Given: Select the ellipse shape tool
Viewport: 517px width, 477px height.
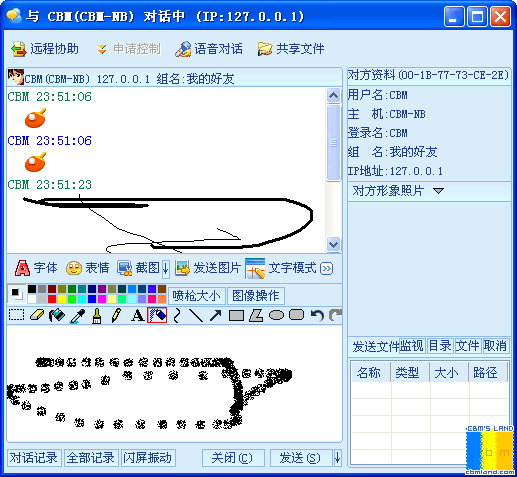Looking at the screenshot, I should 276,315.
